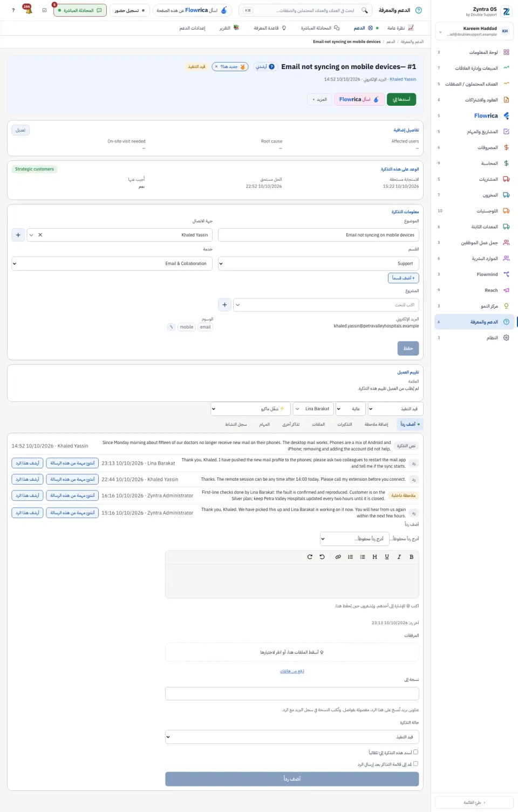The height and width of the screenshot is (812, 518).
Task: Open the knowledge base tab in navigation
Action: 269,28
